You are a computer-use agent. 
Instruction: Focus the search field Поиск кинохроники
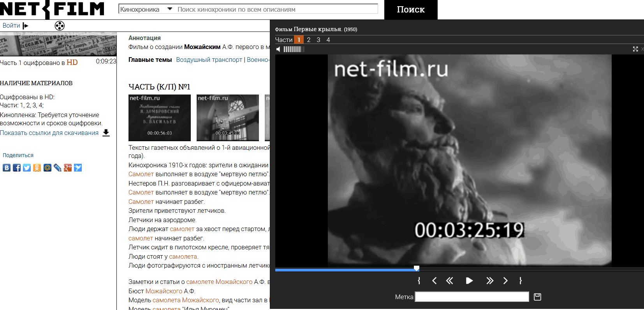click(x=276, y=9)
